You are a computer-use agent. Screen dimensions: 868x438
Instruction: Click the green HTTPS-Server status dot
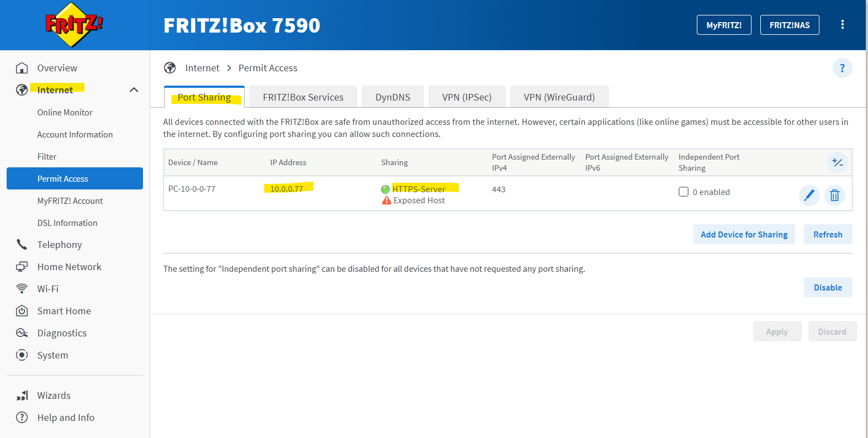click(385, 189)
